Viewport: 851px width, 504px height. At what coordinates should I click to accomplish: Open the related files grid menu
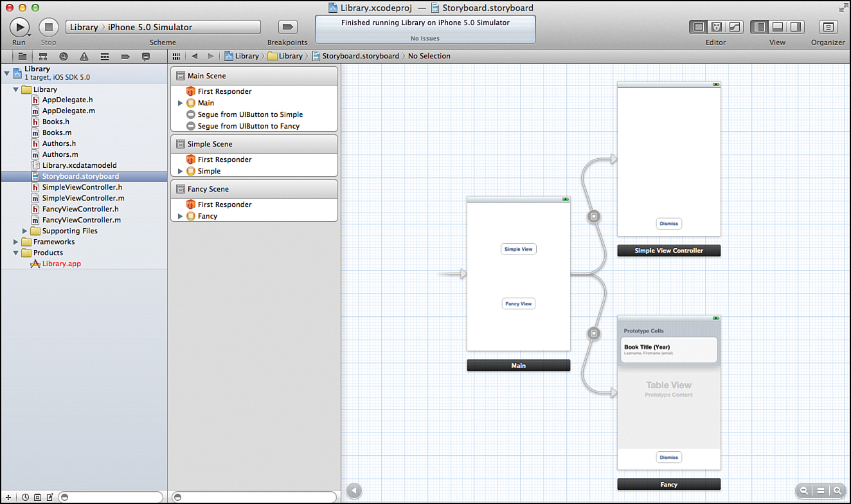coord(177,56)
